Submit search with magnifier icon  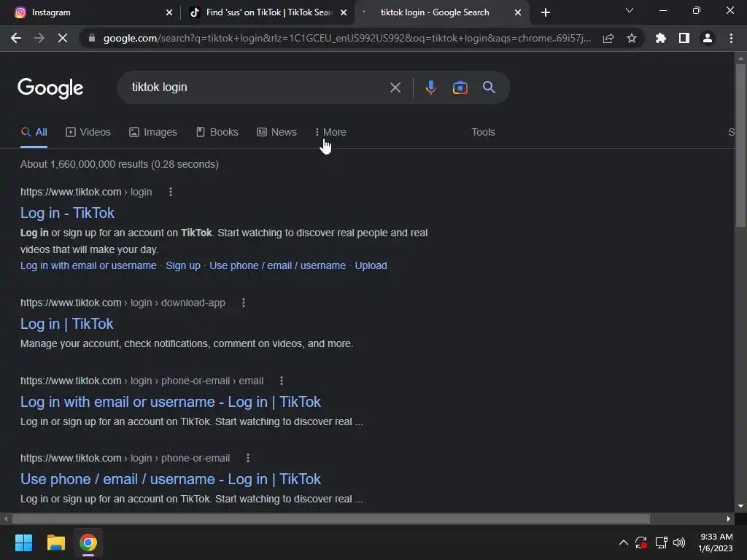[489, 87]
